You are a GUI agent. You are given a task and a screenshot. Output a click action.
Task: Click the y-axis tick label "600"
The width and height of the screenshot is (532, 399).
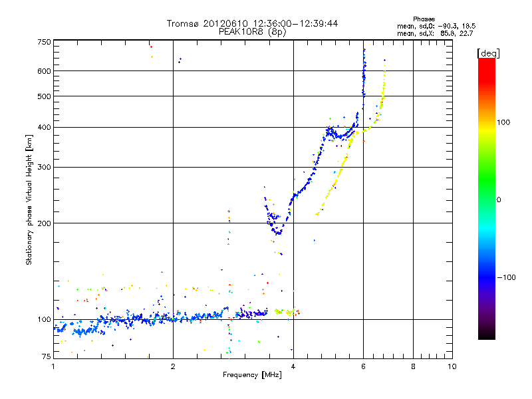click(44, 71)
